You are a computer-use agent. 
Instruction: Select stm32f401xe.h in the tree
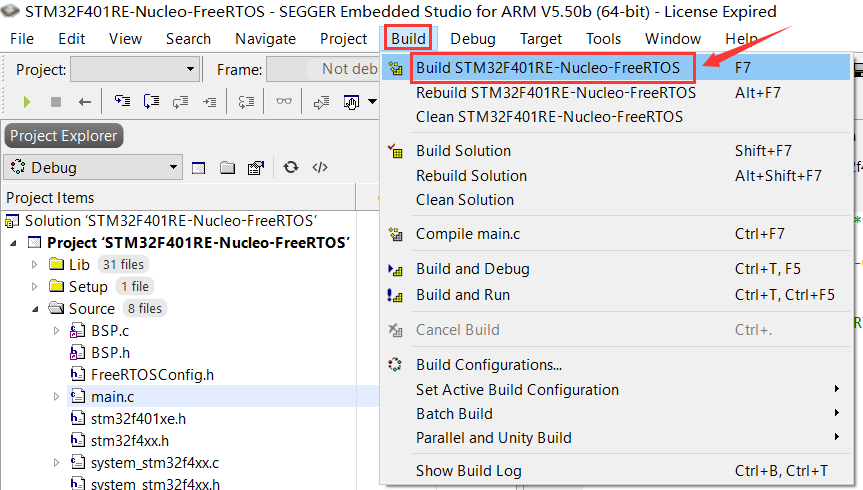tap(138, 419)
